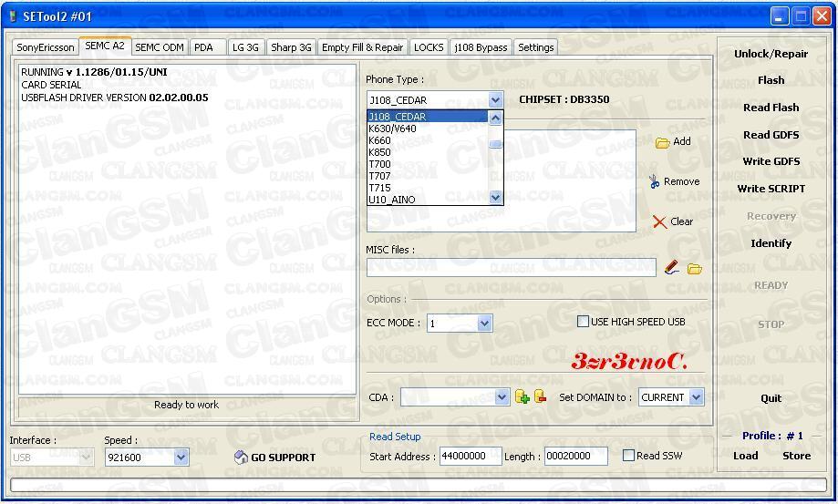Click the GO SUPPORT icon

point(241,457)
